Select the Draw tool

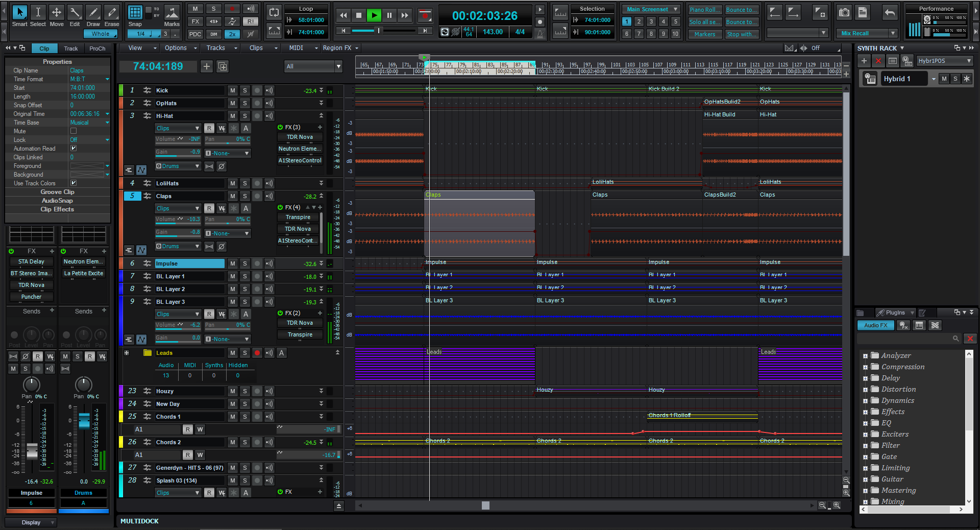(x=93, y=13)
